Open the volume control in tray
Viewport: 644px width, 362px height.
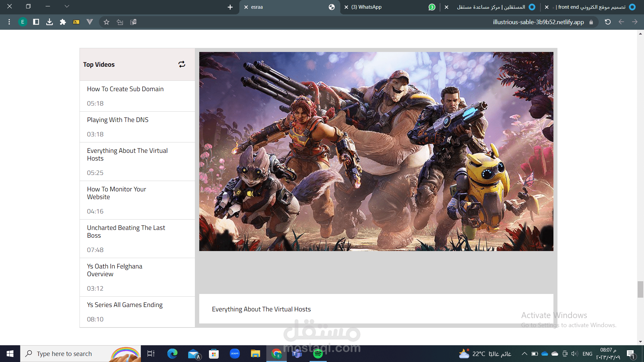(575, 354)
